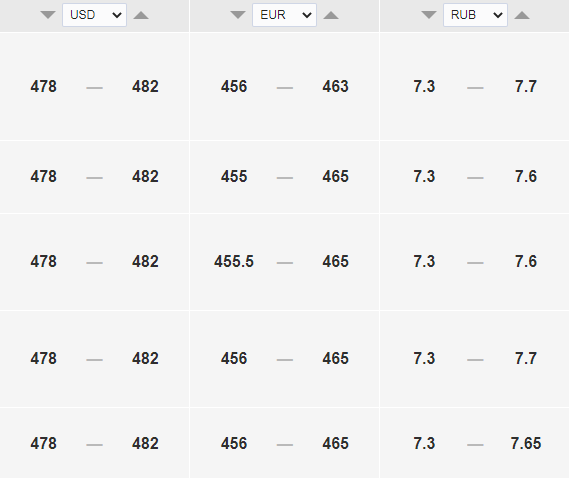Select first row USD sell rate 482
Viewport: 569px width, 478px height.
coord(145,86)
